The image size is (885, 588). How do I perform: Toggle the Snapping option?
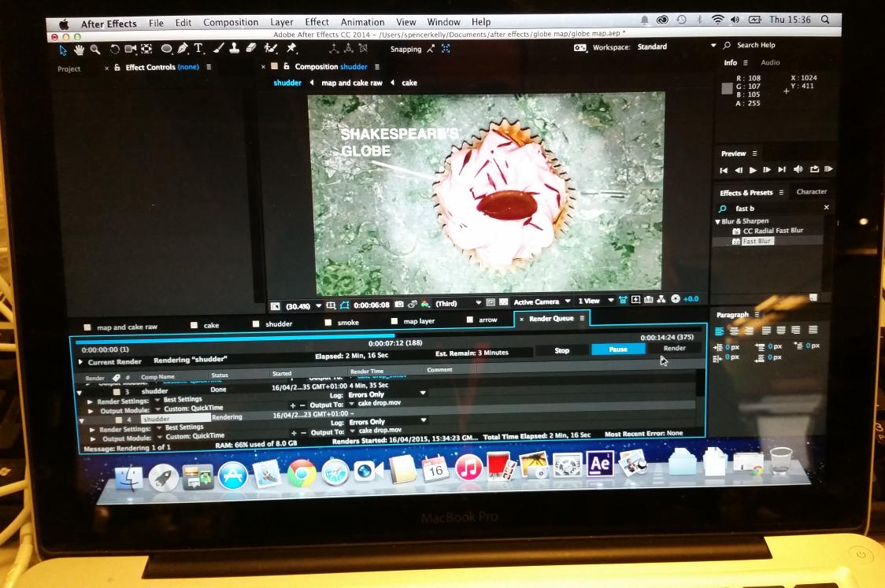[x=405, y=49]
